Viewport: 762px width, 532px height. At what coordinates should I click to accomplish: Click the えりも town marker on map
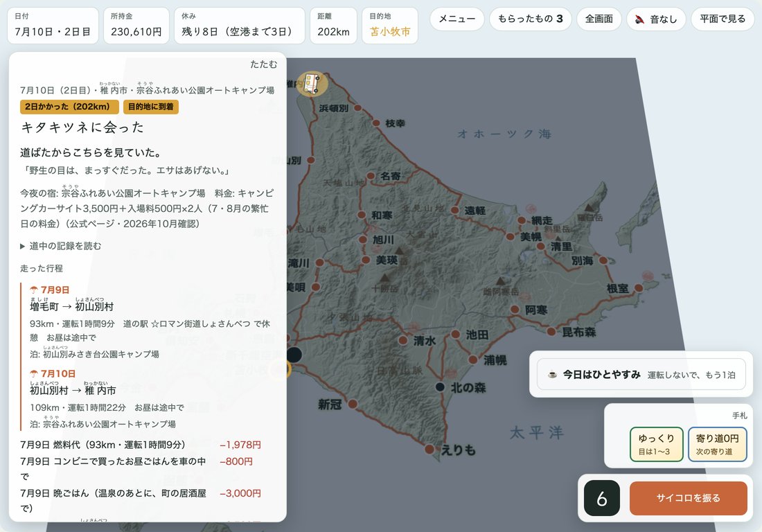coord(429,449)
